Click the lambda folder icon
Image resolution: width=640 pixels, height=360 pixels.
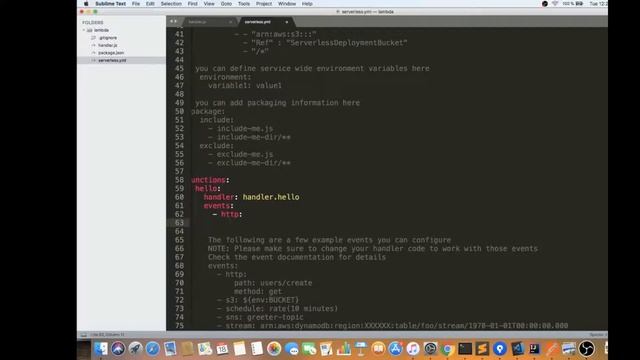coord(89,30)
